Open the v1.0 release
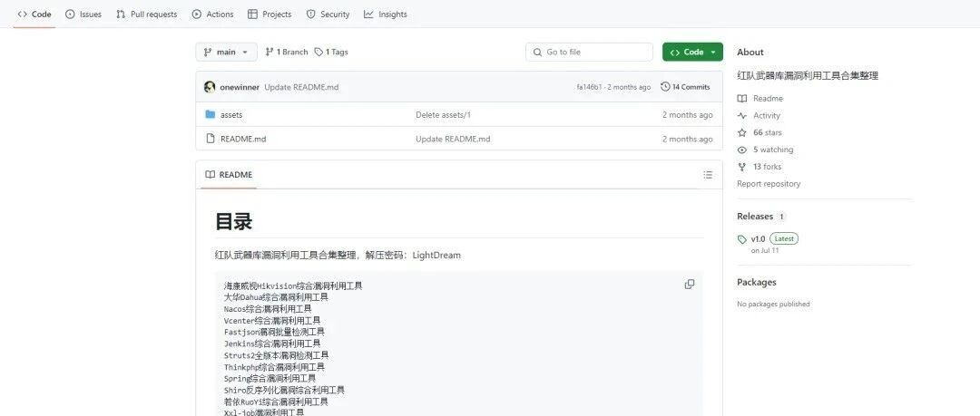 [x=758, y=238]
